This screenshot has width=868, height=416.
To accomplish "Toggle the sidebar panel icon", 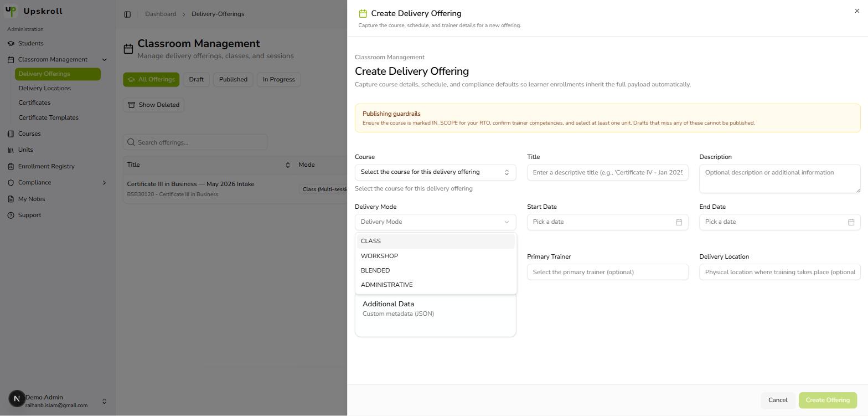I will (127, 14).
